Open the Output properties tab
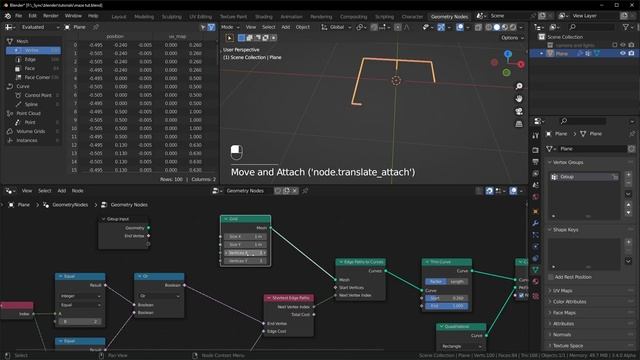This screenshot has width=640, height=360. point(536,162)
